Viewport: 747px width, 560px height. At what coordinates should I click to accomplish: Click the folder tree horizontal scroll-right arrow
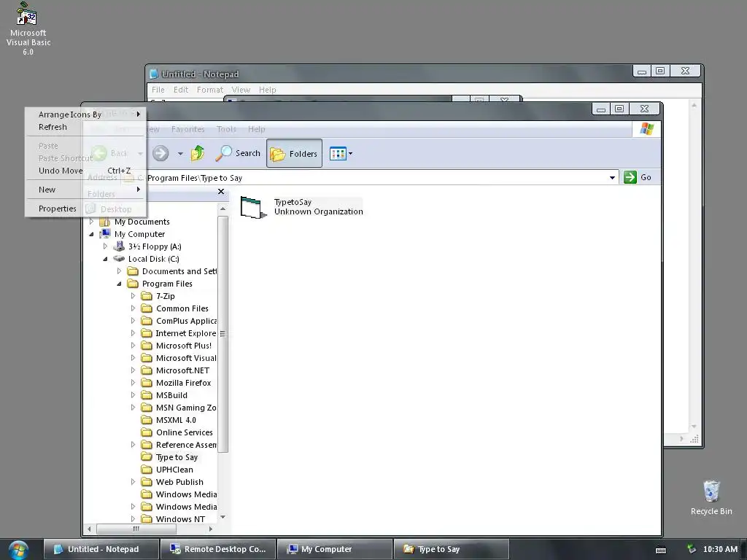(x=211, y=529)
